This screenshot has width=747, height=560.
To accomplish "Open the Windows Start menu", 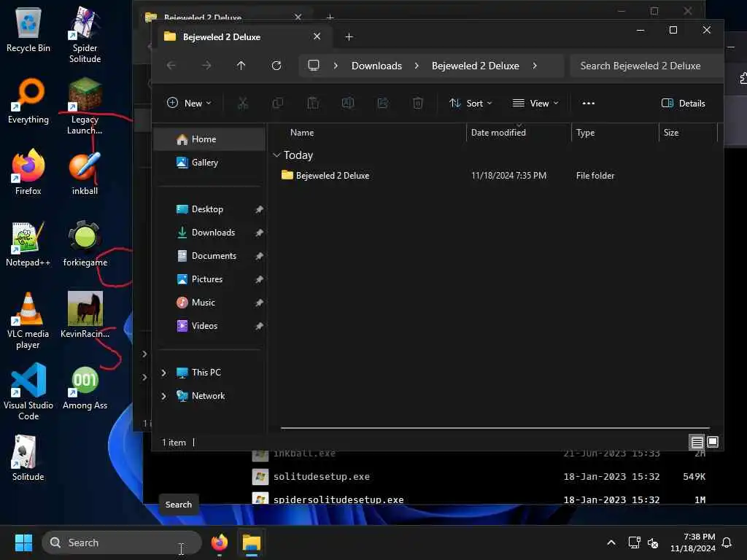I will click(23, 542).
